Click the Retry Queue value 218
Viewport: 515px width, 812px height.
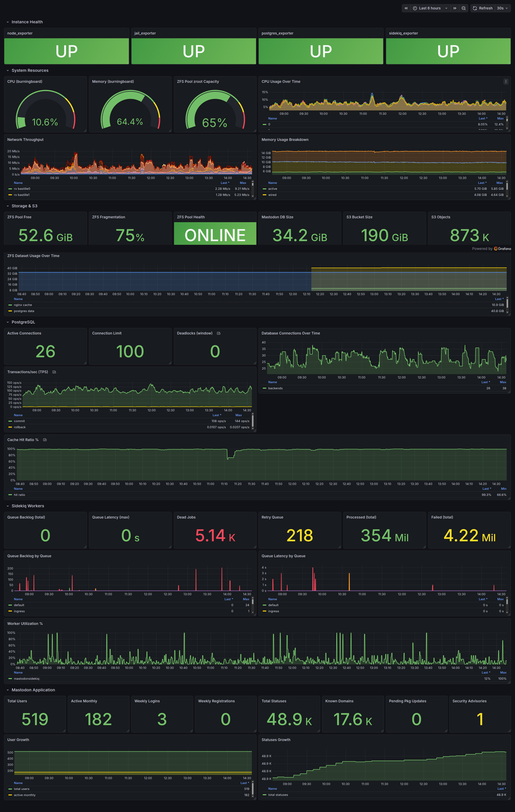coord(299,535)
